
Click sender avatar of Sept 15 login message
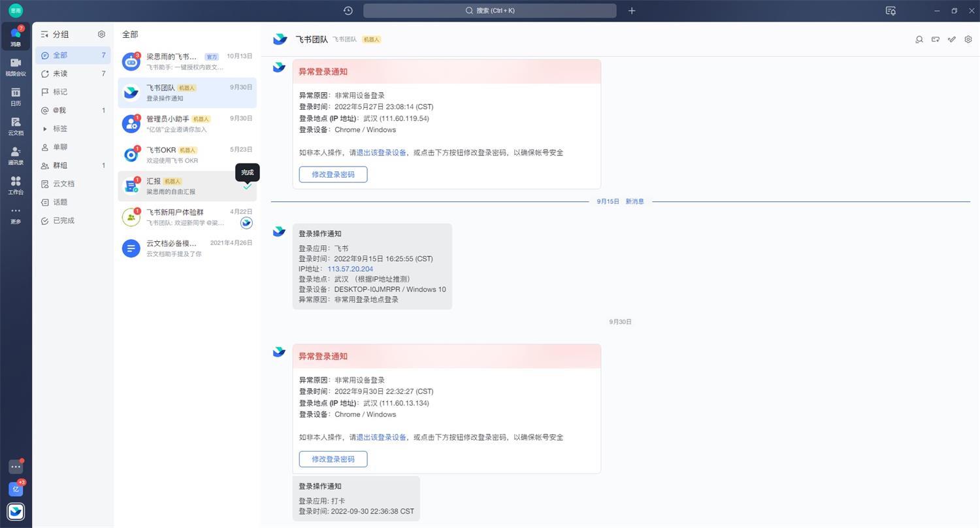279,231
